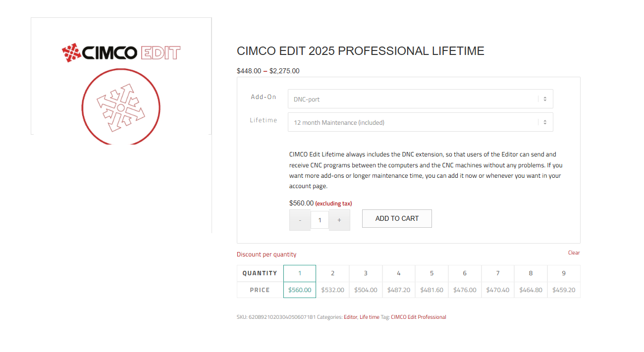This screenshot has width=644, height=352.
Task: Select quantity 2 in the discount table
Action: click(332, 273)
